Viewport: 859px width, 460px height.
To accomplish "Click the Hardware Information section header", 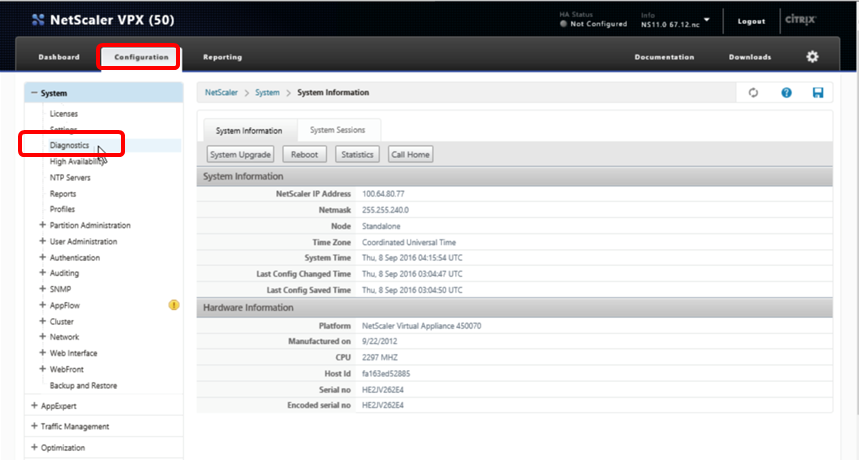I will point(514,308).
